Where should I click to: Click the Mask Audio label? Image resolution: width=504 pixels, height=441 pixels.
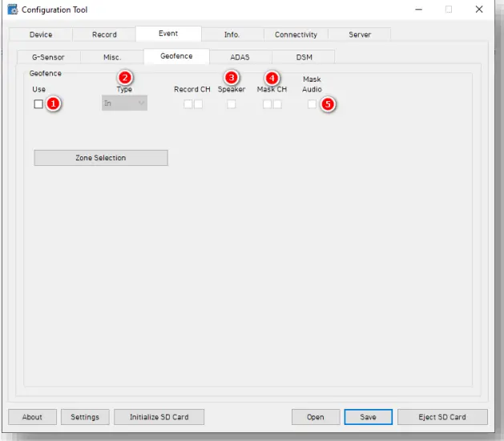click(x=312, y=84)
